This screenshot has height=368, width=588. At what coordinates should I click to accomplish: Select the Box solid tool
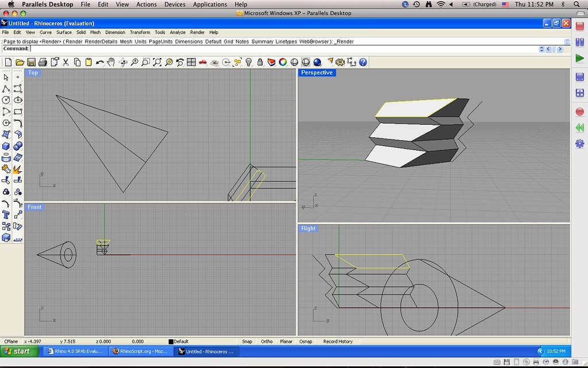tap(6, 145)
